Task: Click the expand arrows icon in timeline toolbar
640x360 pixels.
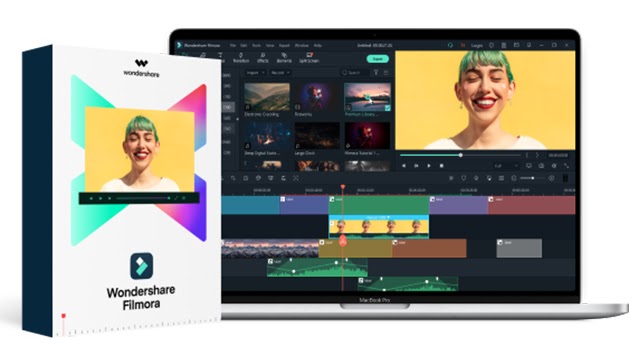Action: 296,178
